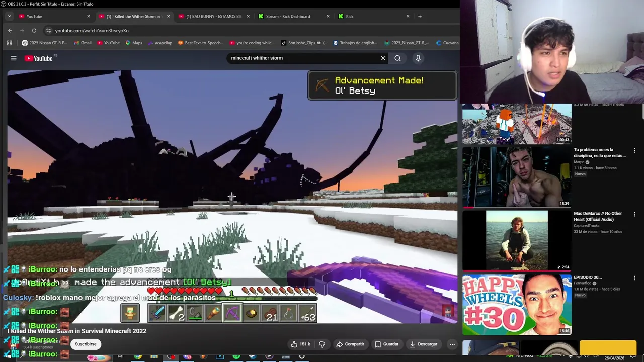Click the CapturedTracks channel name
This screenshot has height=362, width=644.
click(586, 226)
